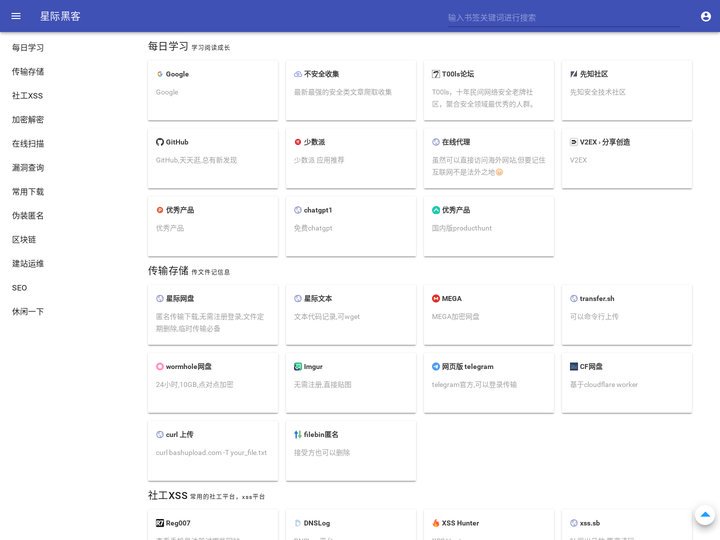Click the transfer.sh globe icon

click(x=574, y=298)
